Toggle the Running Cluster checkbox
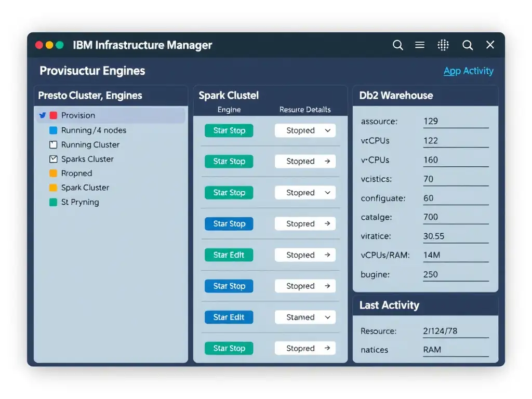 click(54, 145)
